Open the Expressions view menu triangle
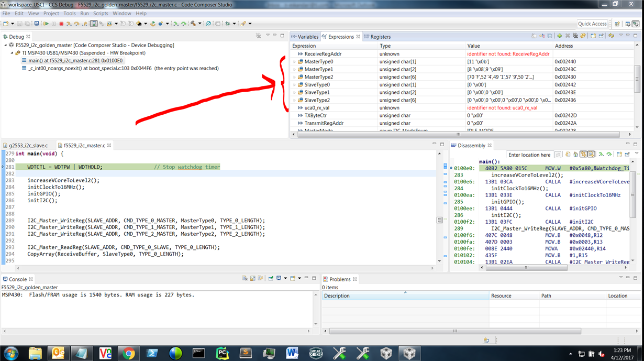The image size is (644, 361). tap(621, 35)
